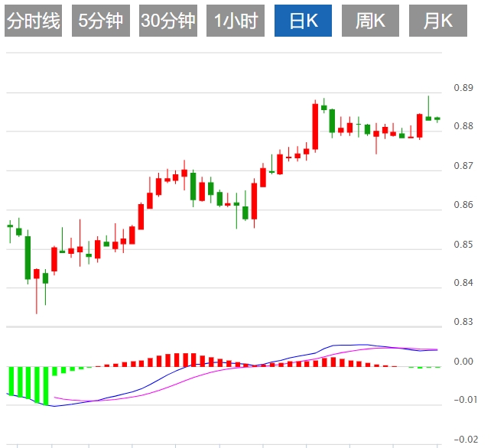Click the tallest green MACD histogram bar
This screenshot has height=448, width=494.
[x=45, y=386]
